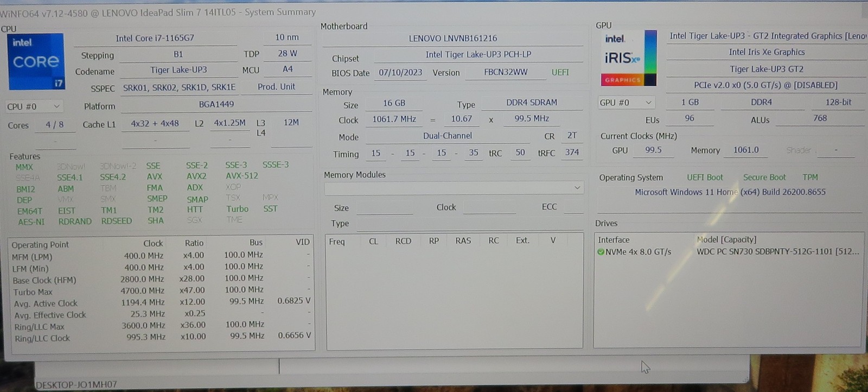Click the AVX-512 feature label
868x392 pixels.
[x=242, y=176]
